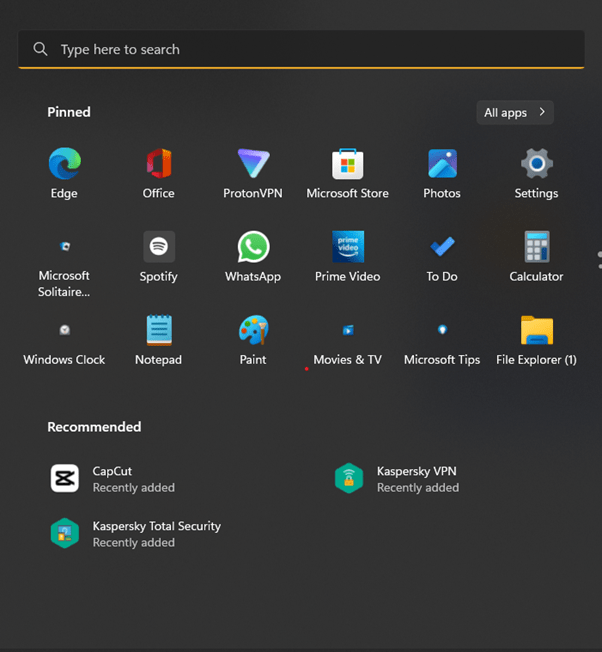The width and height of the screenshot is (602, 652).
Task: Click the All apps button
Action: (x=515, y=112)
